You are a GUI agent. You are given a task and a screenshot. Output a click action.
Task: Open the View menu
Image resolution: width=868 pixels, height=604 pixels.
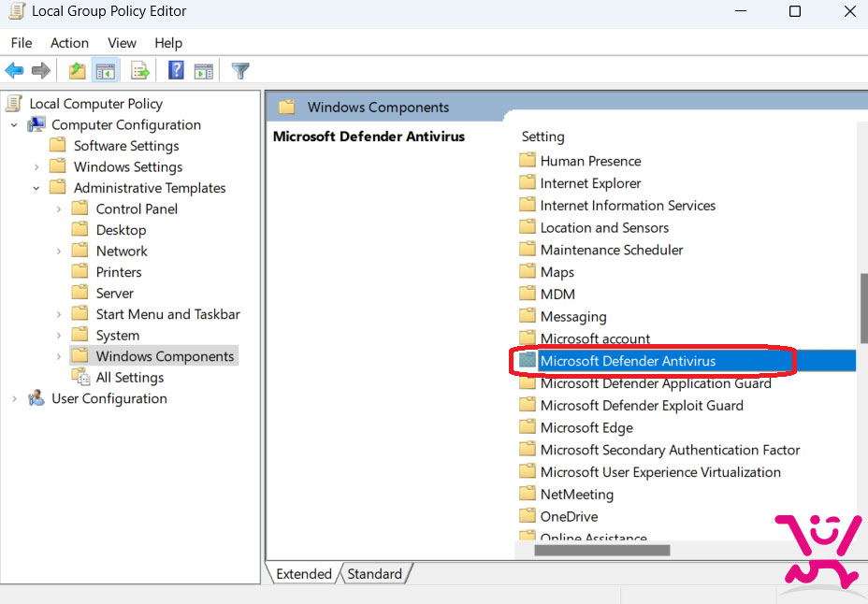coord(122,43)
